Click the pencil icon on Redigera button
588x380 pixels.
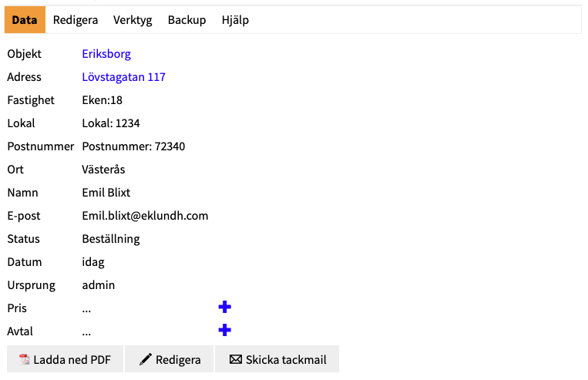[145, 360]
